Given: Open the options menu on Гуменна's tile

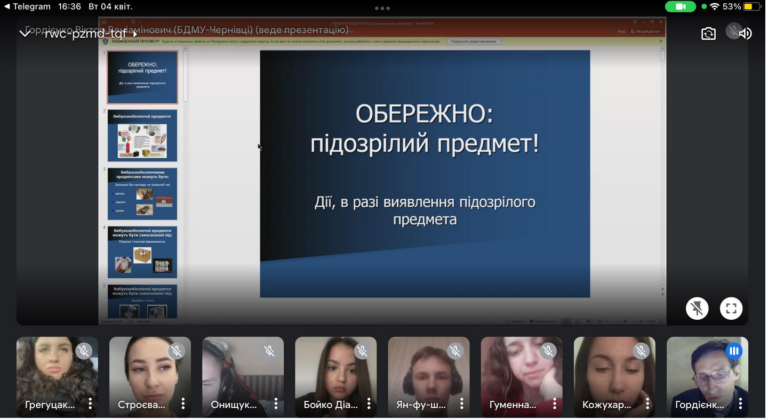Looking at the screenshot, I should (x=555, y=404).
